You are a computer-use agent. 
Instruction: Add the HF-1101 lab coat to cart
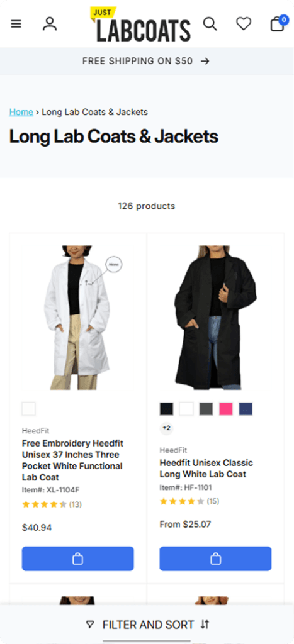pos(215,558)
